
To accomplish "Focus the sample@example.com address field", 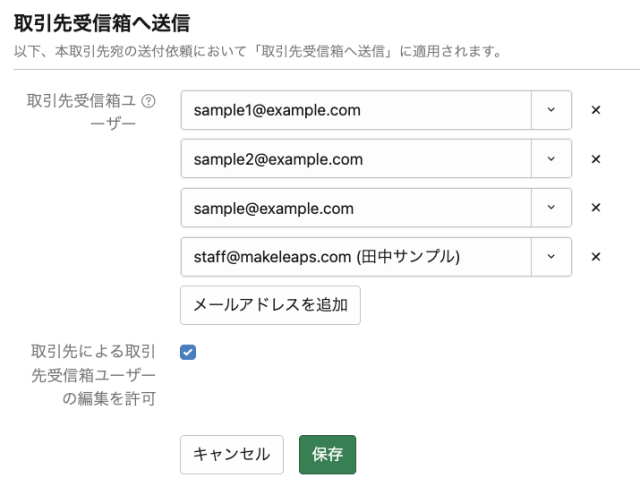I will pyautogui.click(x=355, y=208).
